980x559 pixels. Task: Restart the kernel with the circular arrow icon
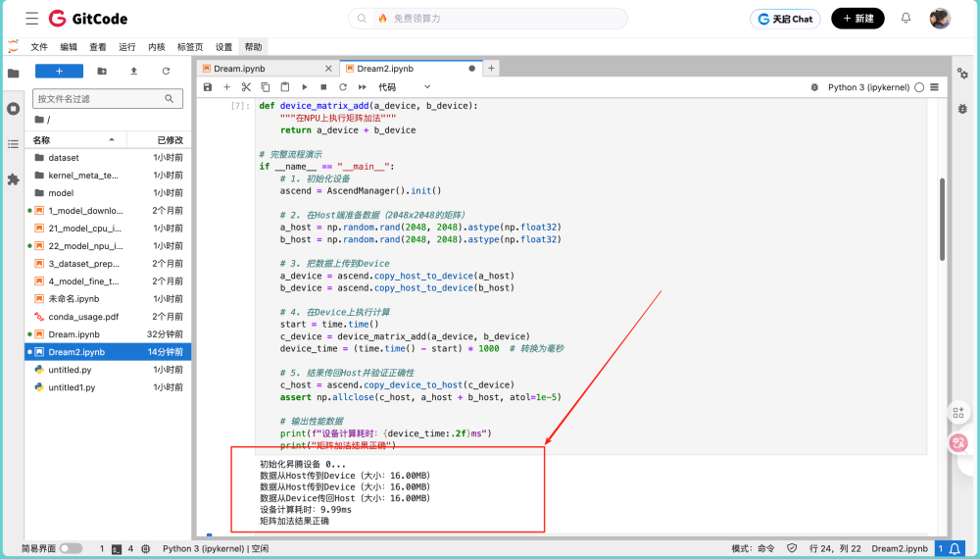tap(342, 87)
